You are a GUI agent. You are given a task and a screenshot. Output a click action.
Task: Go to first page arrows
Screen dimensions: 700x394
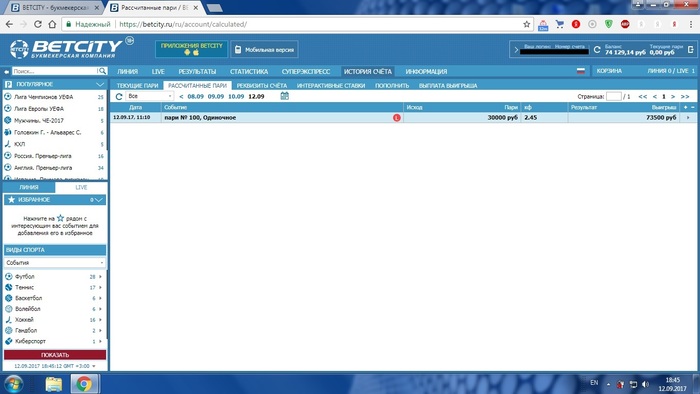[x=642, y=96]
